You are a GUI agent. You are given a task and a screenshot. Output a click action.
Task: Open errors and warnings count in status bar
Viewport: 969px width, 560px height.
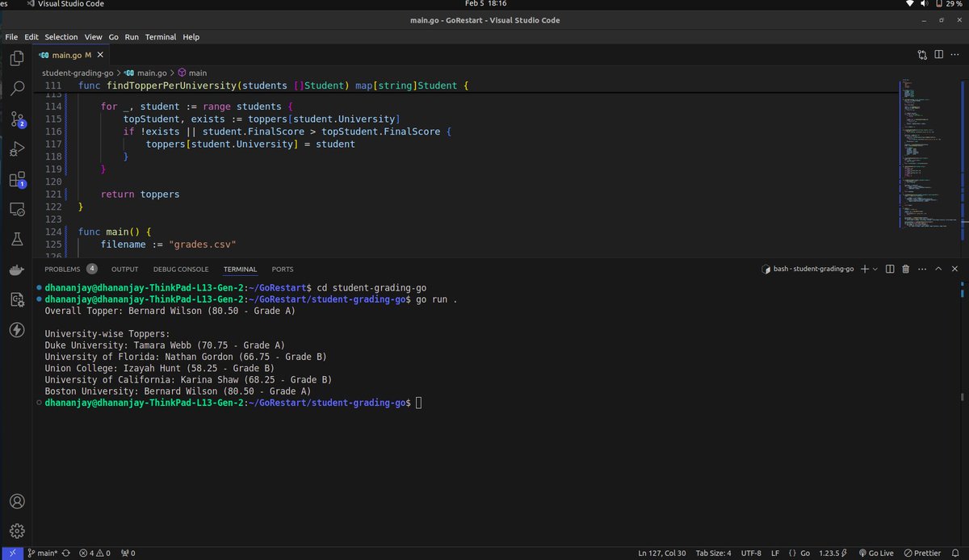pyautogui.click(x=94, y=554)
